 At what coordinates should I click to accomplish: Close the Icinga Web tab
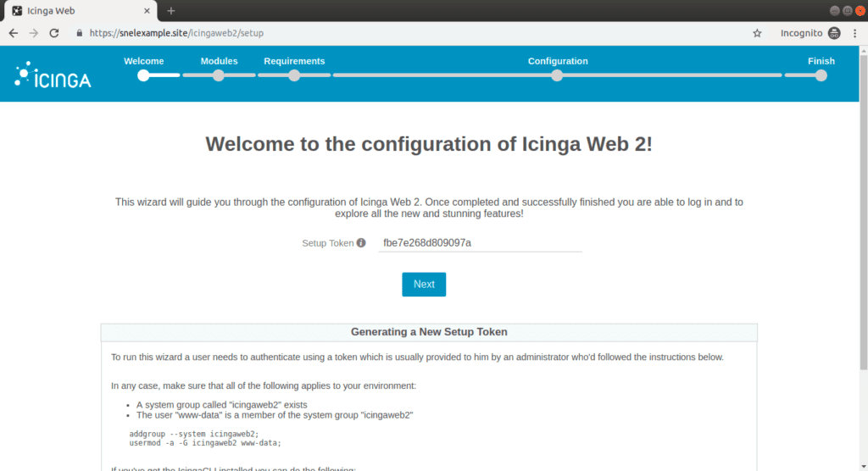click(147, 11)
